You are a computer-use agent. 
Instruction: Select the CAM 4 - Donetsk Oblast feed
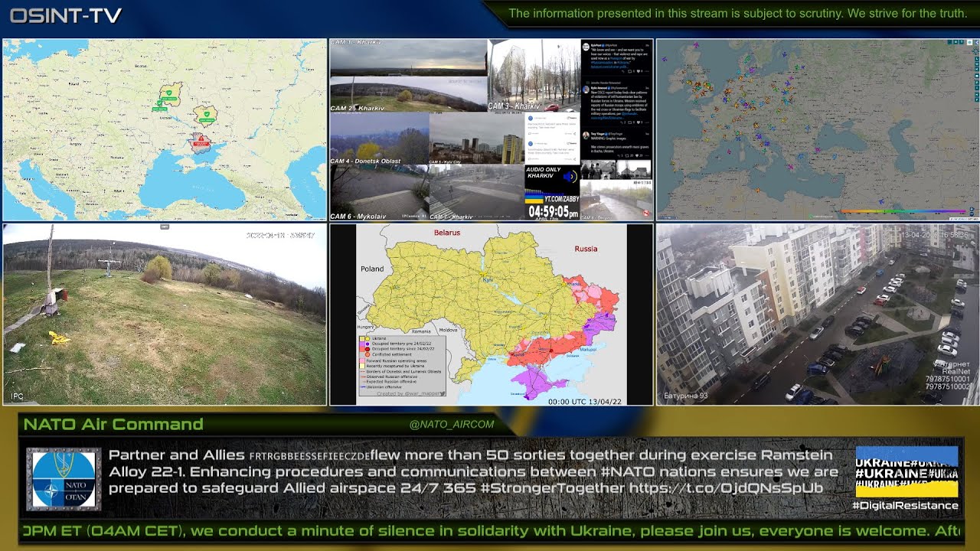point(379,139)
